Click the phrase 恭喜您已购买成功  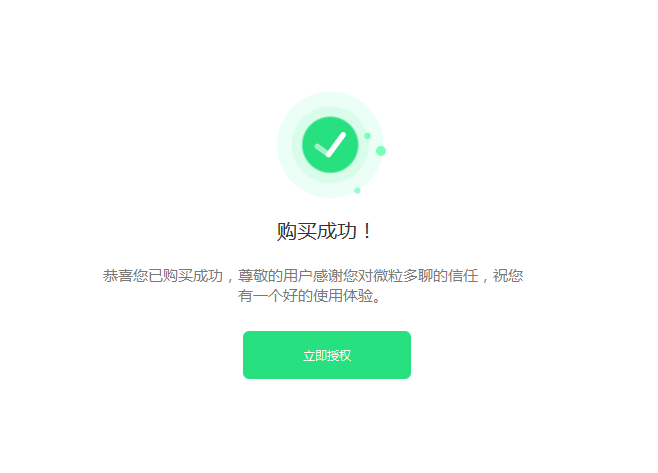coord(163,276)
